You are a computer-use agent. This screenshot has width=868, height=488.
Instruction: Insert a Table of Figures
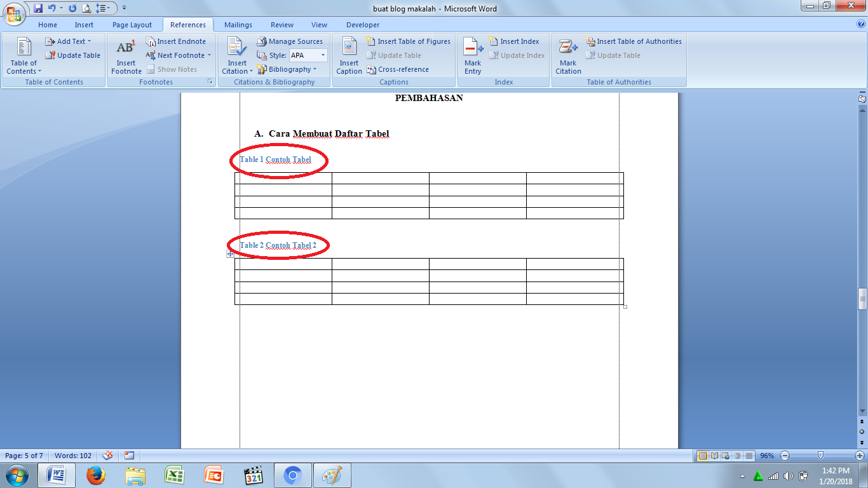click(409, 41)
